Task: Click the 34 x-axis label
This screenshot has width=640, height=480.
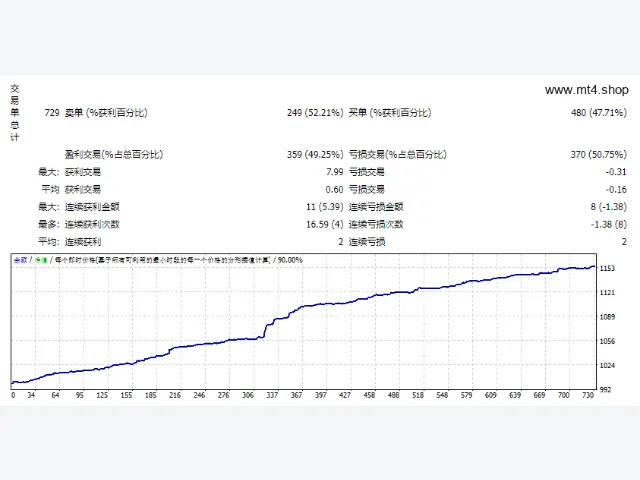Action: click(31, 395)
